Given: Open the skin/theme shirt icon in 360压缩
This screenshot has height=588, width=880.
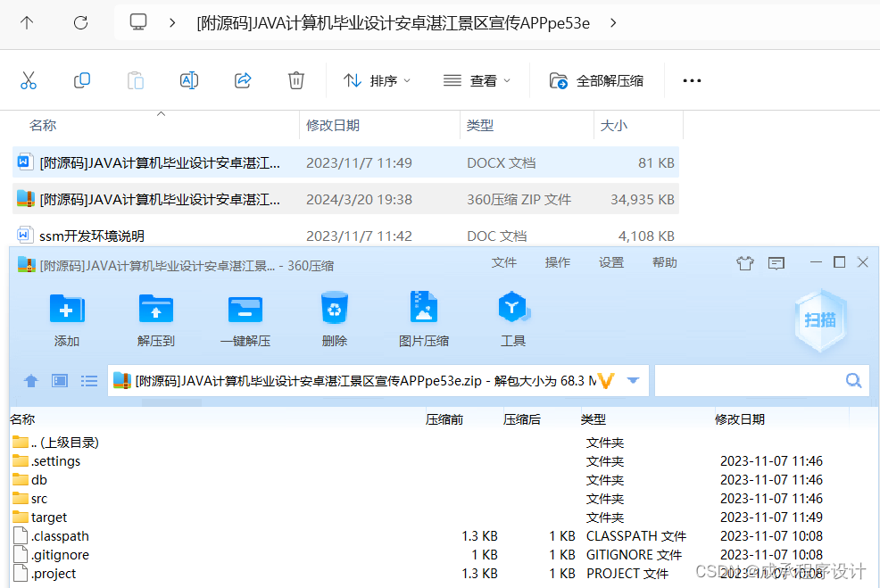Looking at the screenshot, I should (x=745, y=262).
